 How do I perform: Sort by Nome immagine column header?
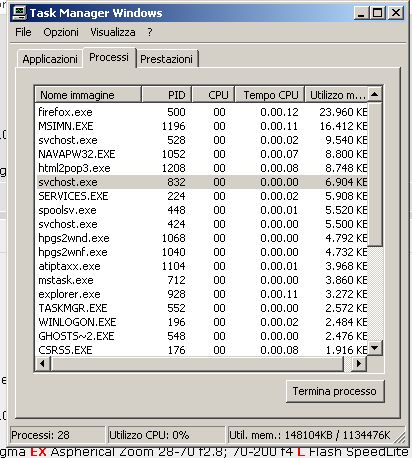pos(88,95)
